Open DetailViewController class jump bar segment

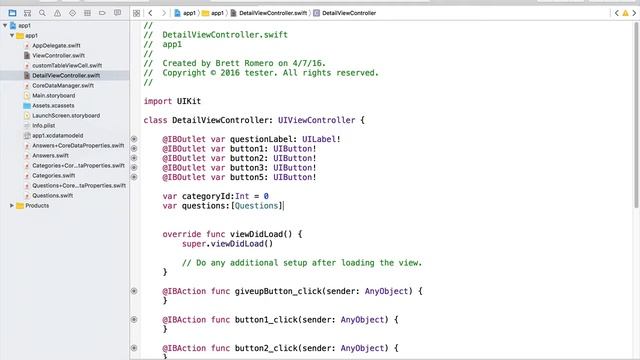344,13
